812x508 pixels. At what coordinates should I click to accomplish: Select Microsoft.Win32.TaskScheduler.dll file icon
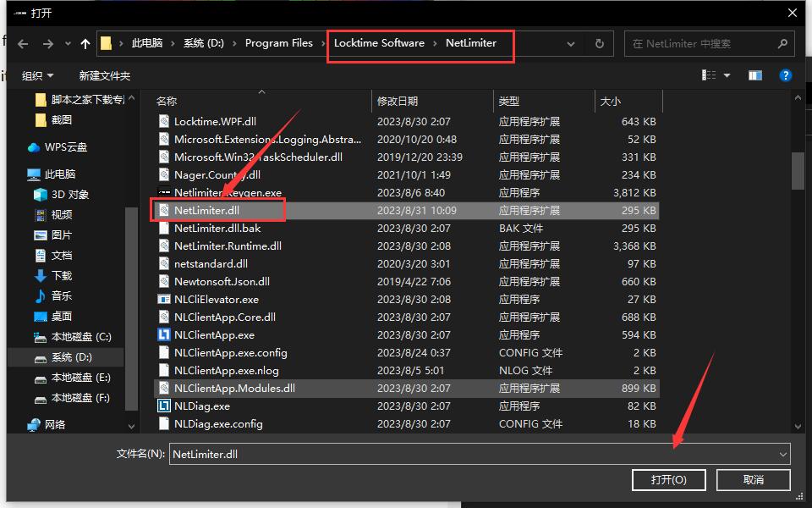point(163,157)
